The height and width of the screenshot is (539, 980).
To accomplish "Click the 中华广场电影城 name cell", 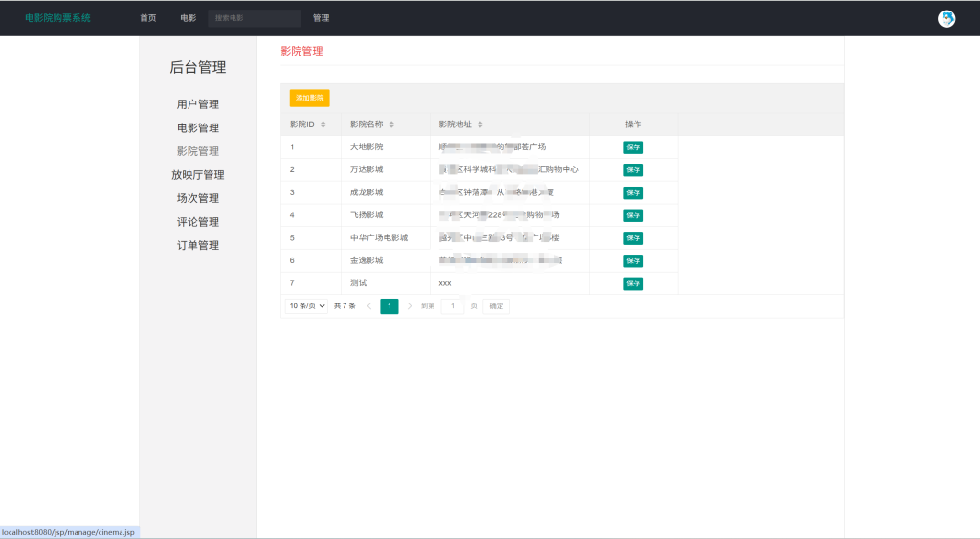I will pos(386,237).
